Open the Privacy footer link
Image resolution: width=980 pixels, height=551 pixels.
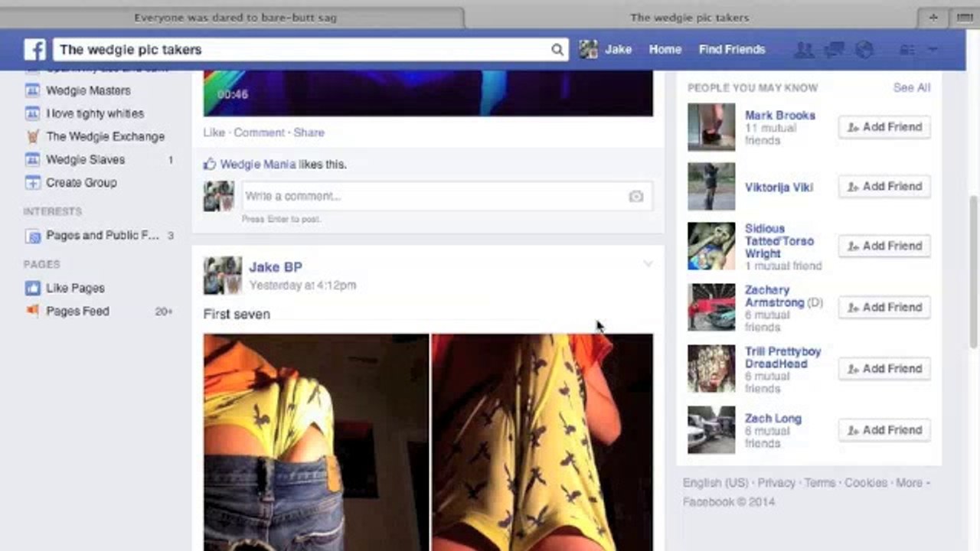point(777,483)
